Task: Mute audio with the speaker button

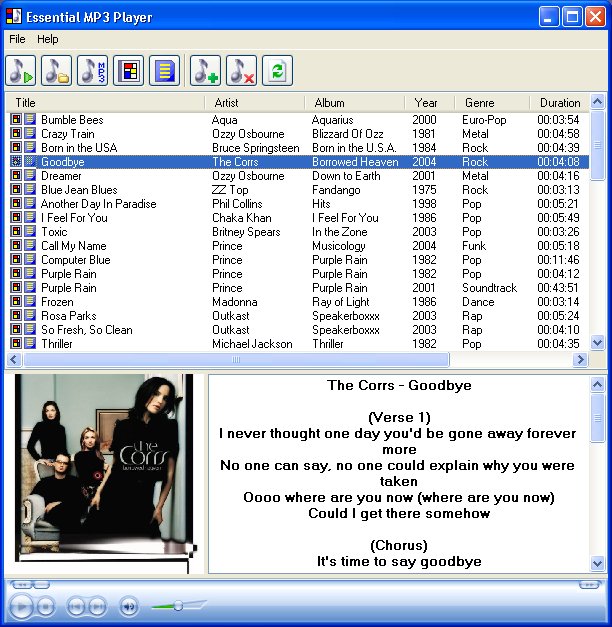Action: click(129, 607)
